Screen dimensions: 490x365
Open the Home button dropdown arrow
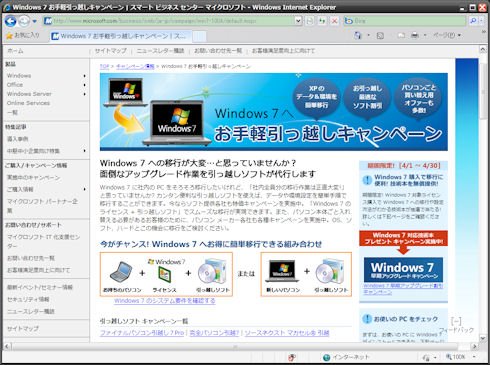coord(368,35)
